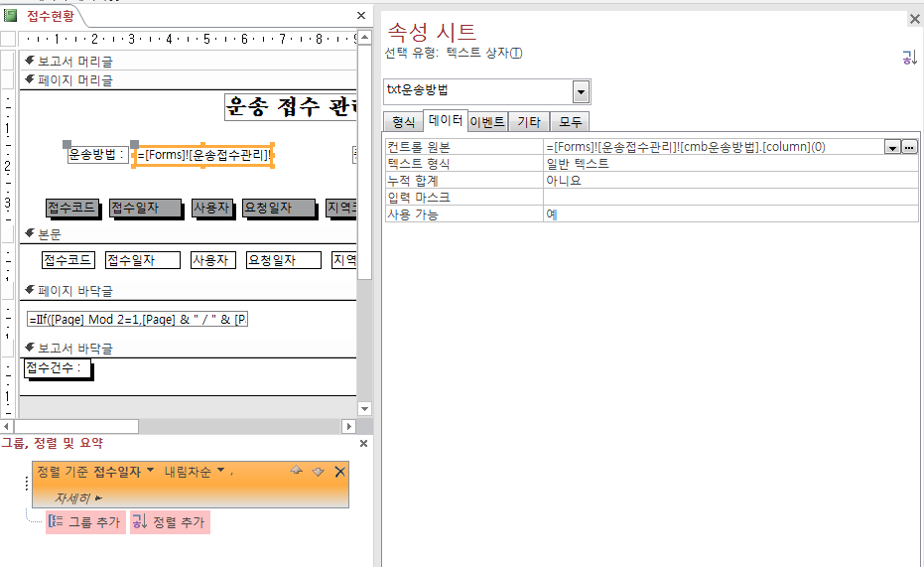Viewport: 924px width, 567px height.
Task: Click the 정렬 추가 button
Action: [170, 522]
